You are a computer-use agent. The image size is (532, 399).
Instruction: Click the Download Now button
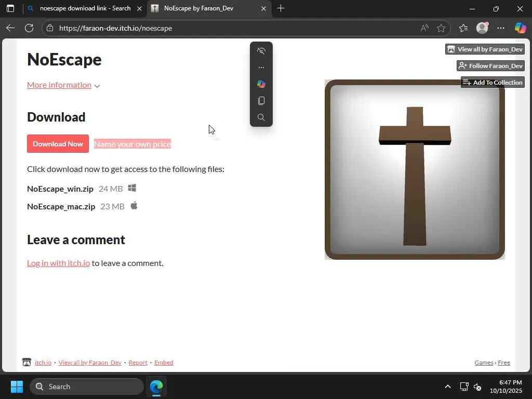58,144
